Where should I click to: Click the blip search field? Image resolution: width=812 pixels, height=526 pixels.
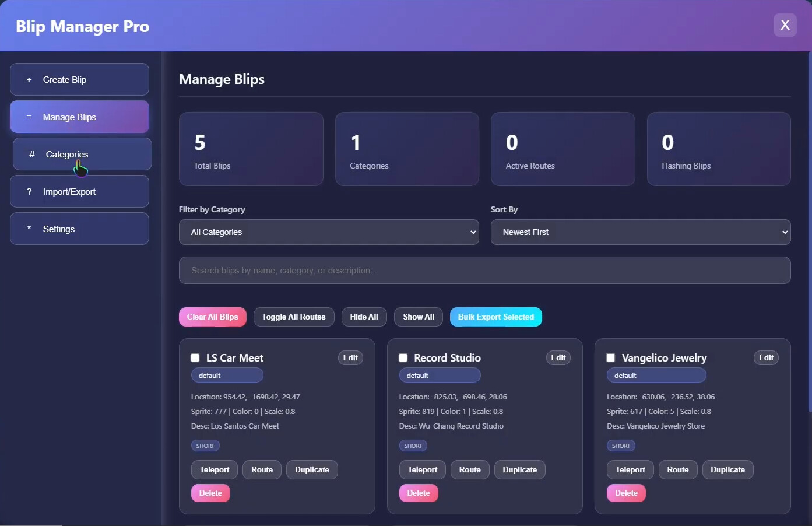[484, 270]
